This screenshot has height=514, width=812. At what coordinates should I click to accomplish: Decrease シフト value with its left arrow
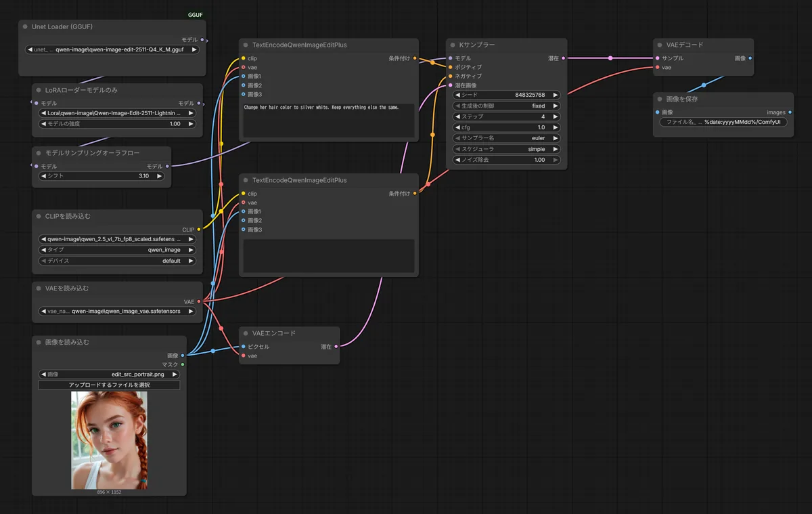[43, 176]
